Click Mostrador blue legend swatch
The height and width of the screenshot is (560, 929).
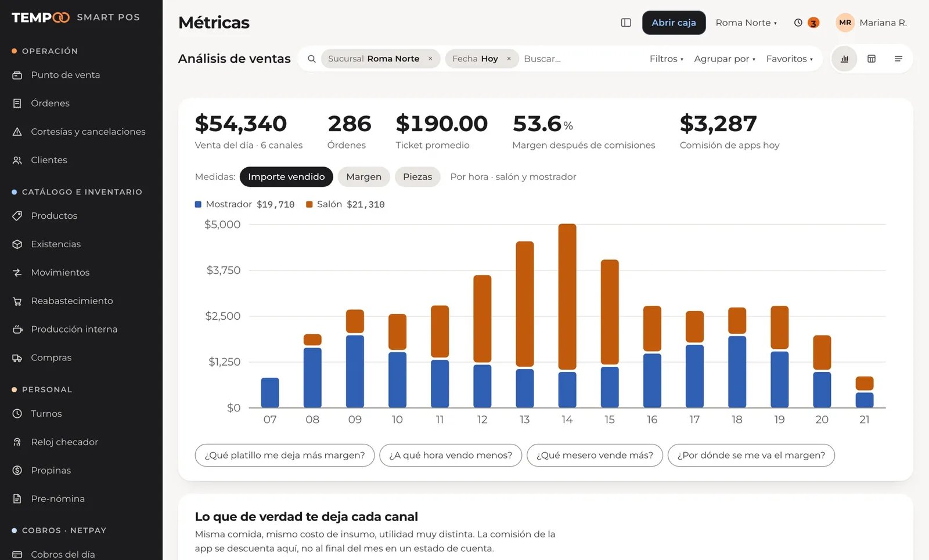point(198,204)
